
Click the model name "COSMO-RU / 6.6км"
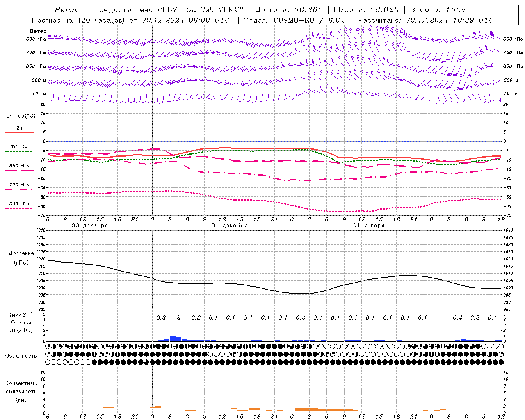pos(310,20)
